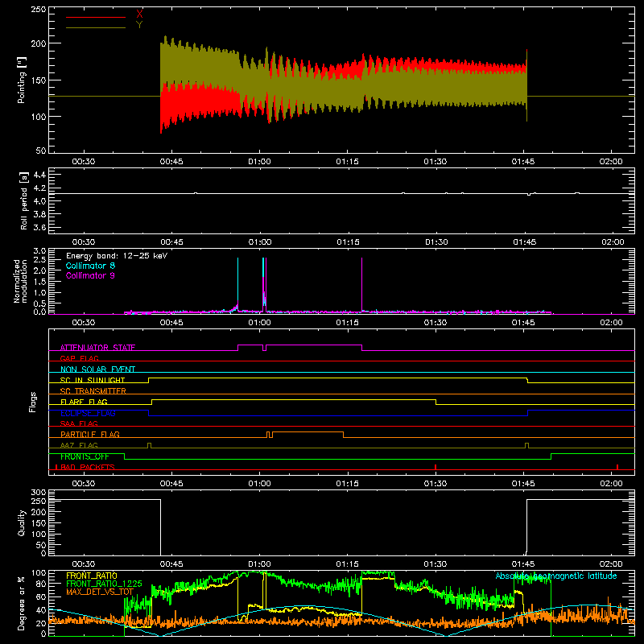Click the olive Y legend label
Image resolution: width=644 pixels, height=644 pixels.
click(x=139, y=25)
